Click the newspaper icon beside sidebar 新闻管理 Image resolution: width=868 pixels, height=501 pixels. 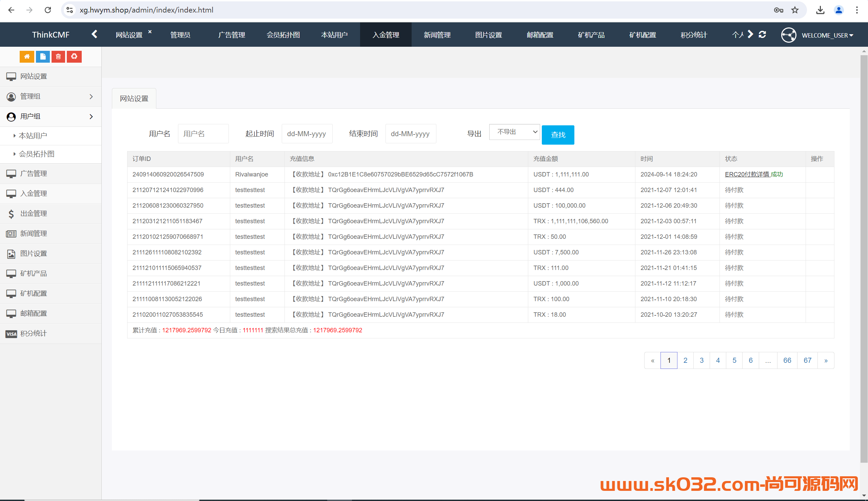(x=11, y=234)
